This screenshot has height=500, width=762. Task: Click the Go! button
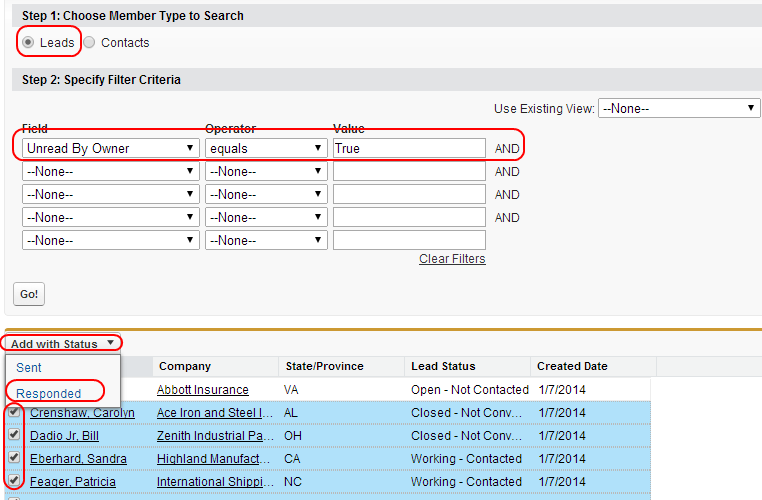pos(29,294)
